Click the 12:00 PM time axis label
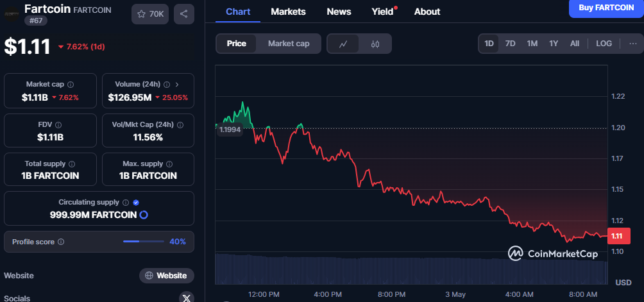The height and width of the screenshot is (302, 644). point(264,294)
